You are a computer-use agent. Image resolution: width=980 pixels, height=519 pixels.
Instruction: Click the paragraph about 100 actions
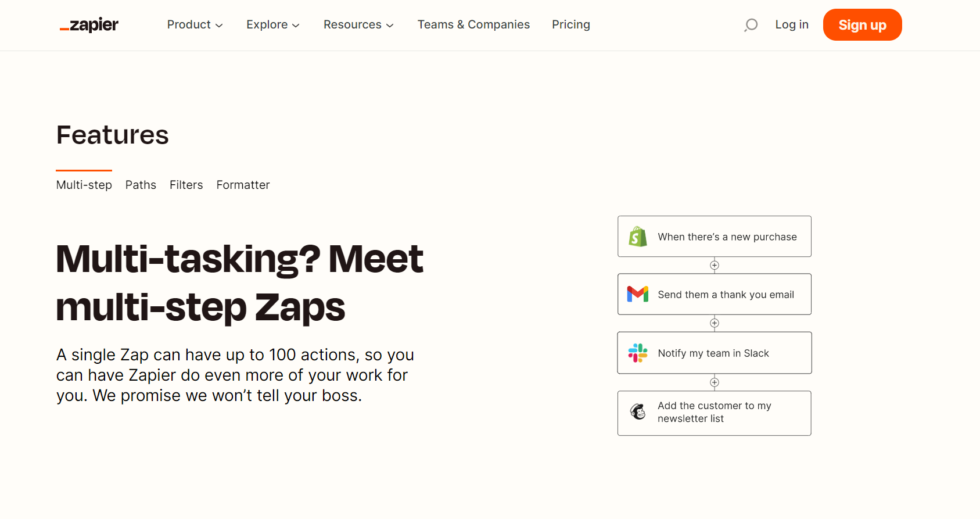pos(235,375)
